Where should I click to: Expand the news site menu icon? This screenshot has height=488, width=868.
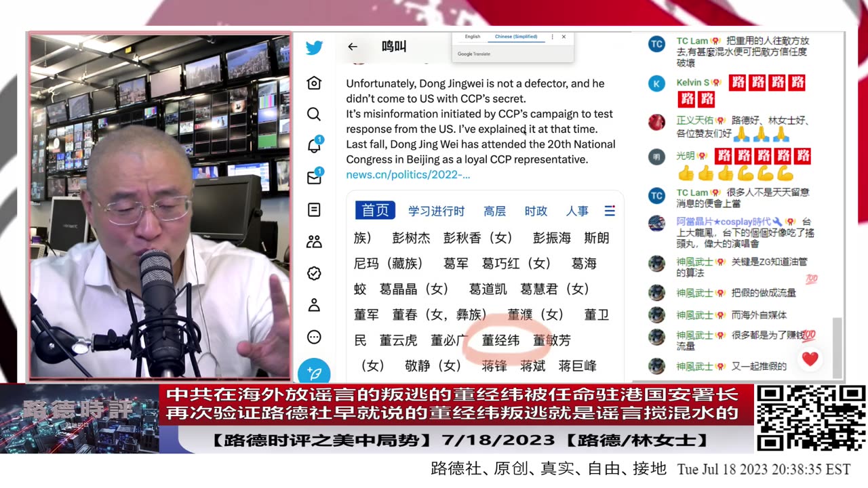pyautogui.click(x=610, y=211)
